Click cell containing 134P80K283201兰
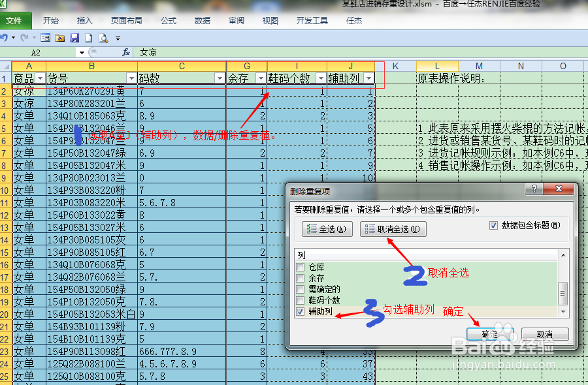The width and height of the screenshot is (588, 385). pos(92,103)
